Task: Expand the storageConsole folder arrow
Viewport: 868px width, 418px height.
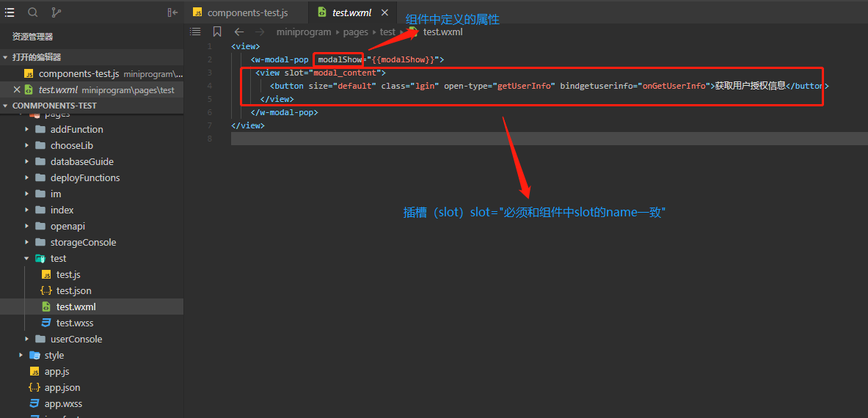Action: [x=26, y=242]
